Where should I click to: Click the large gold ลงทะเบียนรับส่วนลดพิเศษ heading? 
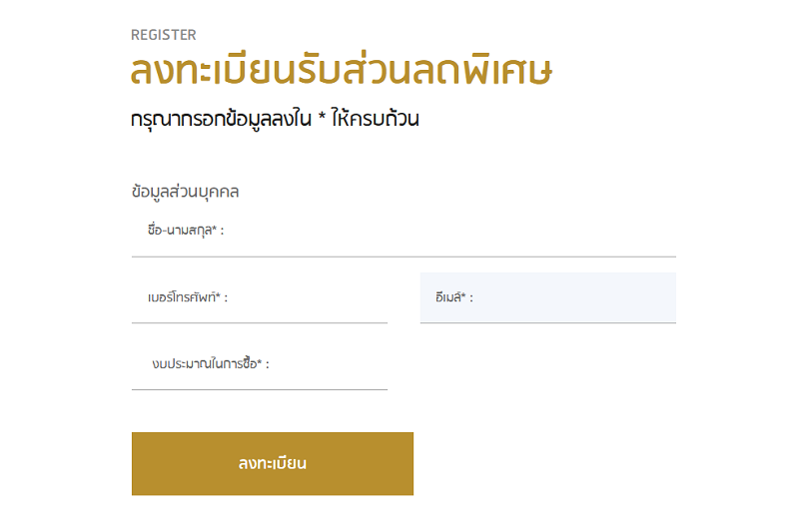click(x=342, y=69)
